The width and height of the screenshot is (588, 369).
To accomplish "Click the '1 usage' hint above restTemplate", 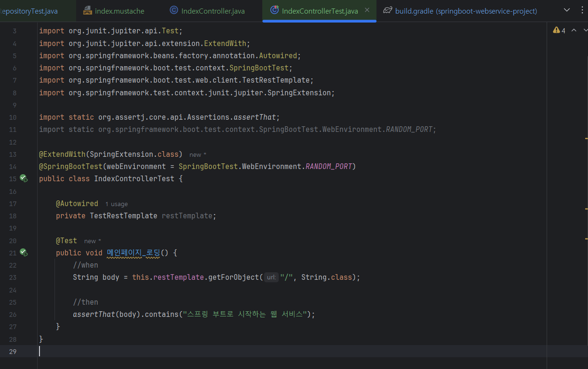I will pos(117,204).
